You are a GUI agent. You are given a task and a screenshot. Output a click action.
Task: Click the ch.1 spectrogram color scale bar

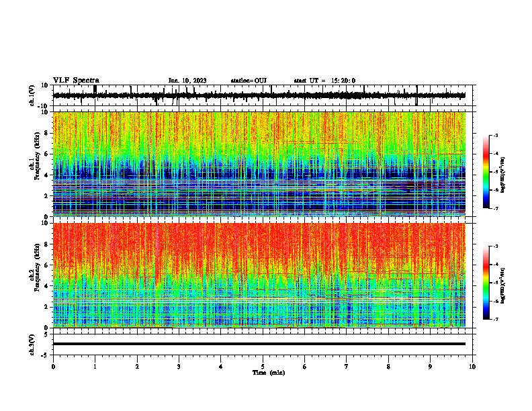(486, 172)
